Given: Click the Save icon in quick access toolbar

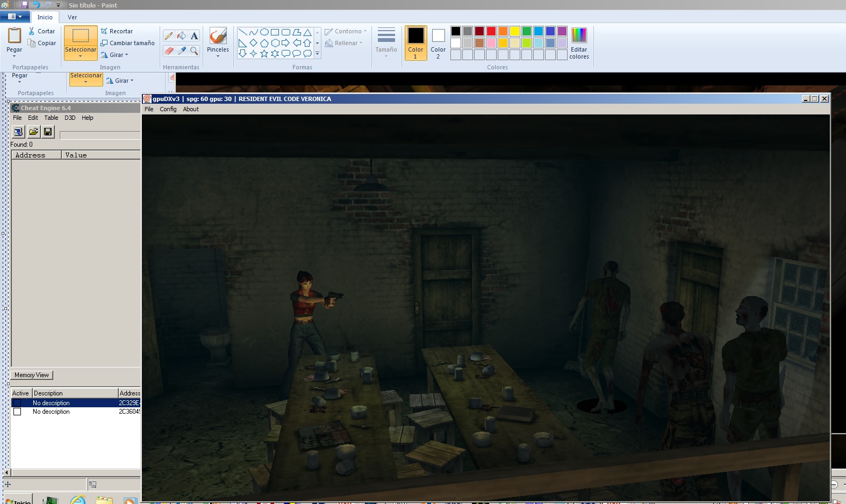Looking at the screenshot, I should point(24,5).
